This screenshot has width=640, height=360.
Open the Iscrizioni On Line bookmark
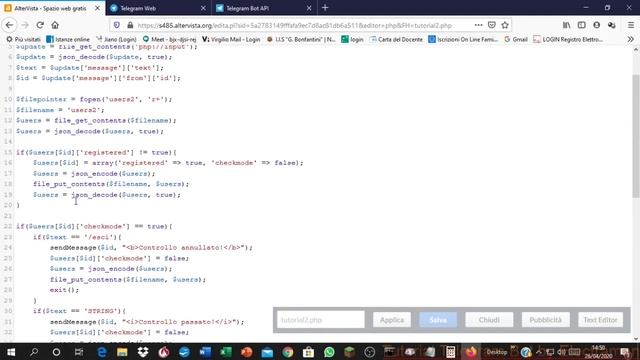[463, 39]
